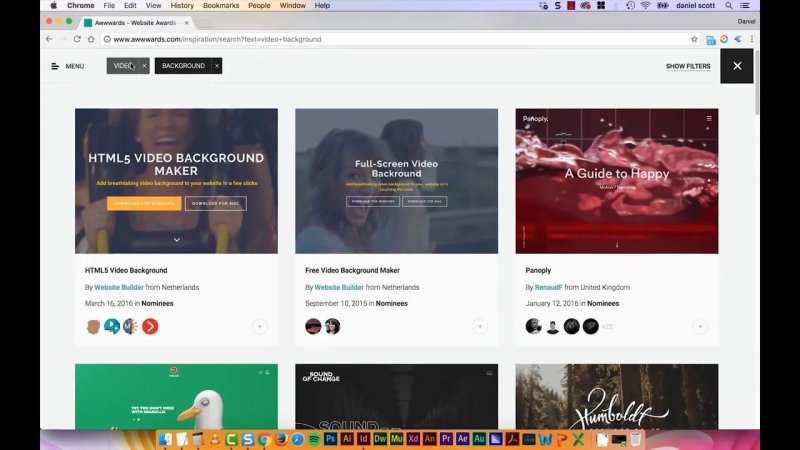Launch After Effects from the dock
Image resolution: width=800 pixels, height=450 pixels.
(462, 439)
